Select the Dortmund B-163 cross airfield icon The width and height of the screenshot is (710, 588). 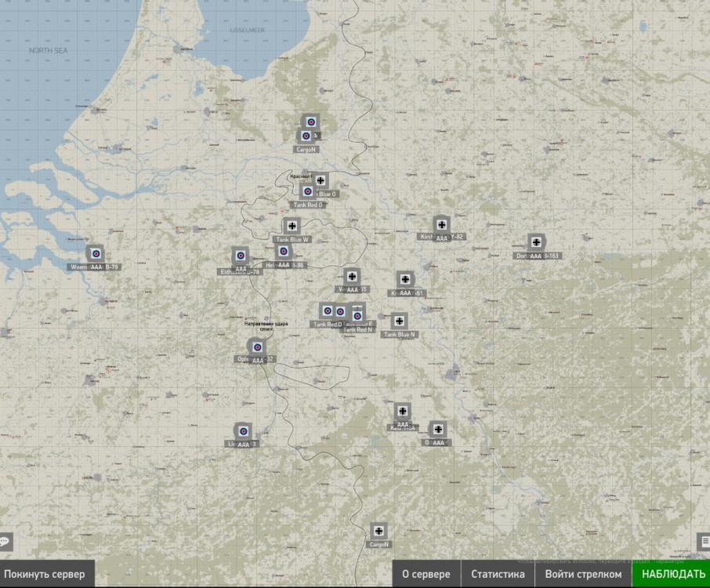click(536, 242)
